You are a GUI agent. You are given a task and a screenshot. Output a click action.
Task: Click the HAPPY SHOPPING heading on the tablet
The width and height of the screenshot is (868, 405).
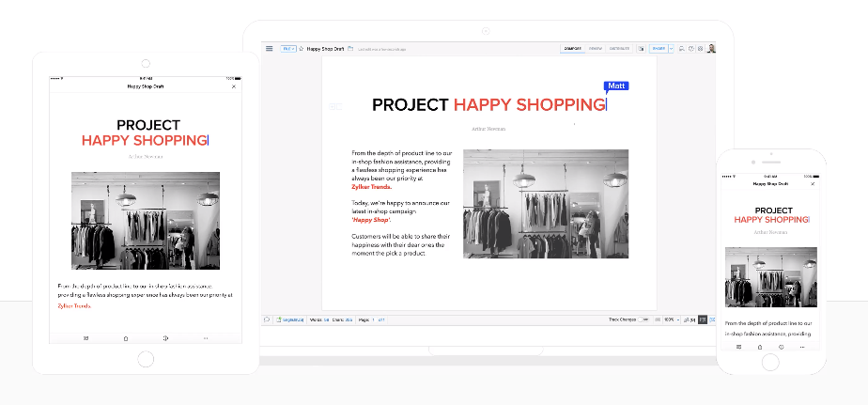[145, 140]
